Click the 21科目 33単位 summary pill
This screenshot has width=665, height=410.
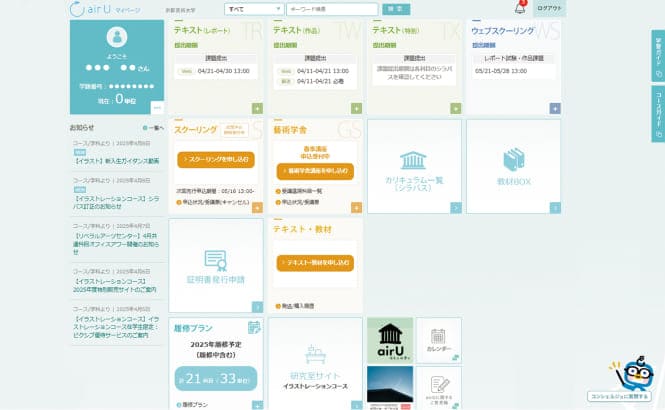216,378
